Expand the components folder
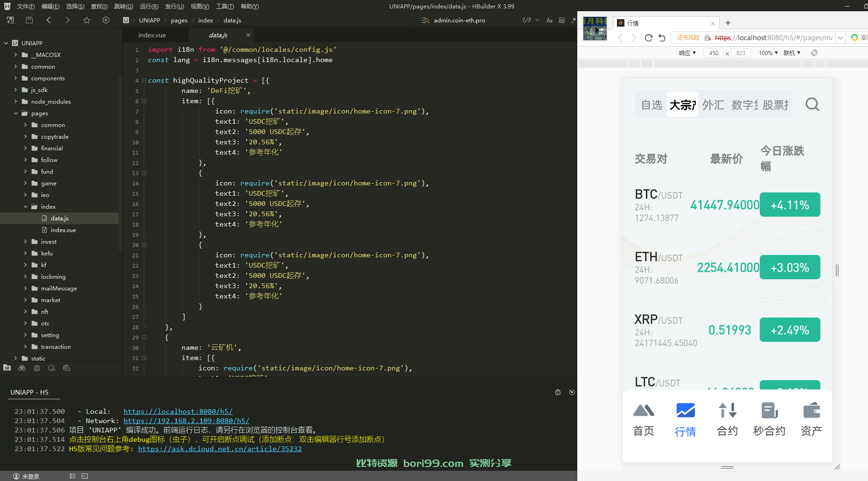 [15, 78]
